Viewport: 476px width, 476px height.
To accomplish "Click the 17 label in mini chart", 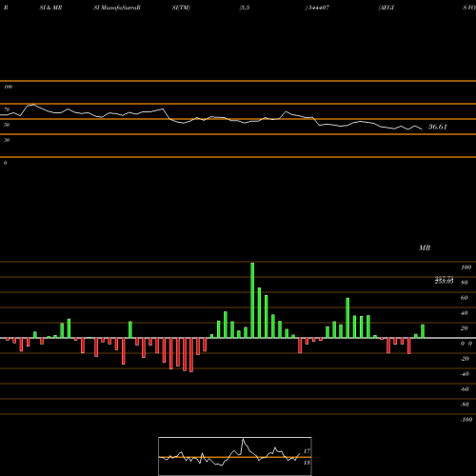I will tap(307, 451).
